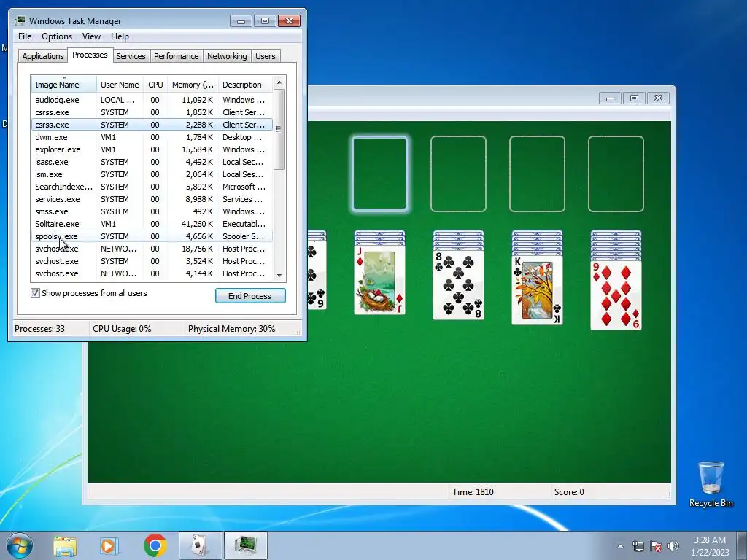Select explorer.exe process row
This screenshot has width=747, height=560.
152,149
